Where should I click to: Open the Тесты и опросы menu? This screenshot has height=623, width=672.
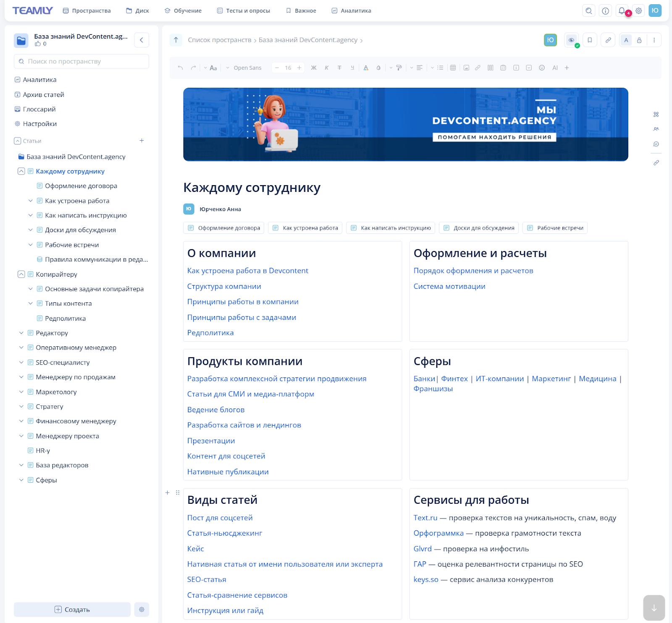pyautogui.click(x=244, y=10)
